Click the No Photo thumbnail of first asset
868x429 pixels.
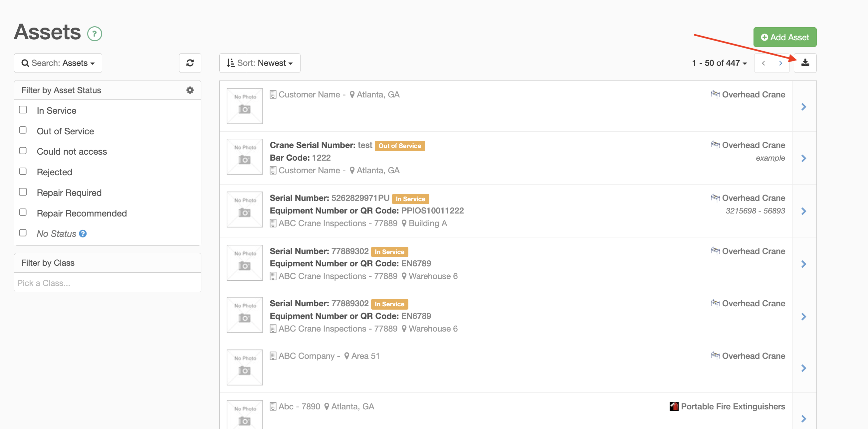point(245,106)
